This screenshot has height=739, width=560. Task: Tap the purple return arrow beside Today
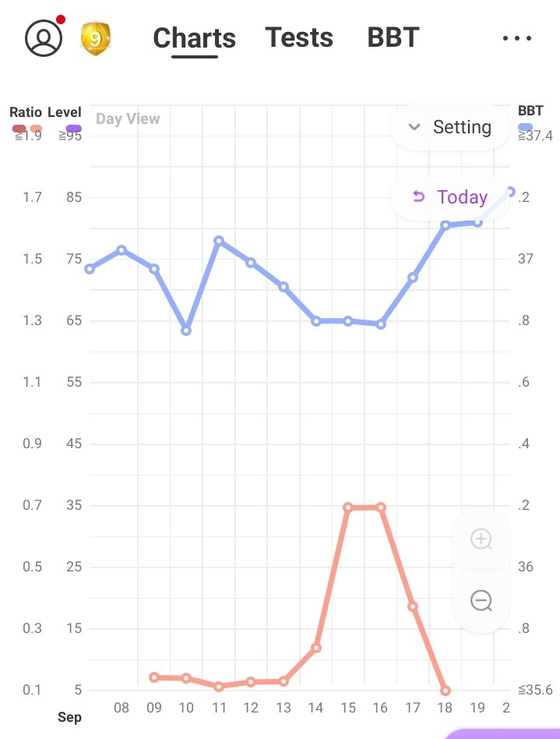click(x=418, y=196)
